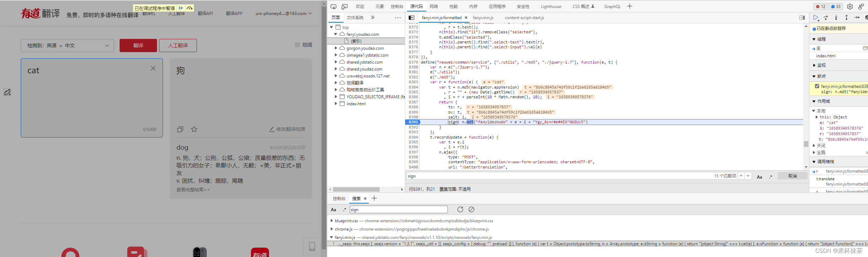Clear the cat input text
Screen dimensions: 868x257
[153, 68]
